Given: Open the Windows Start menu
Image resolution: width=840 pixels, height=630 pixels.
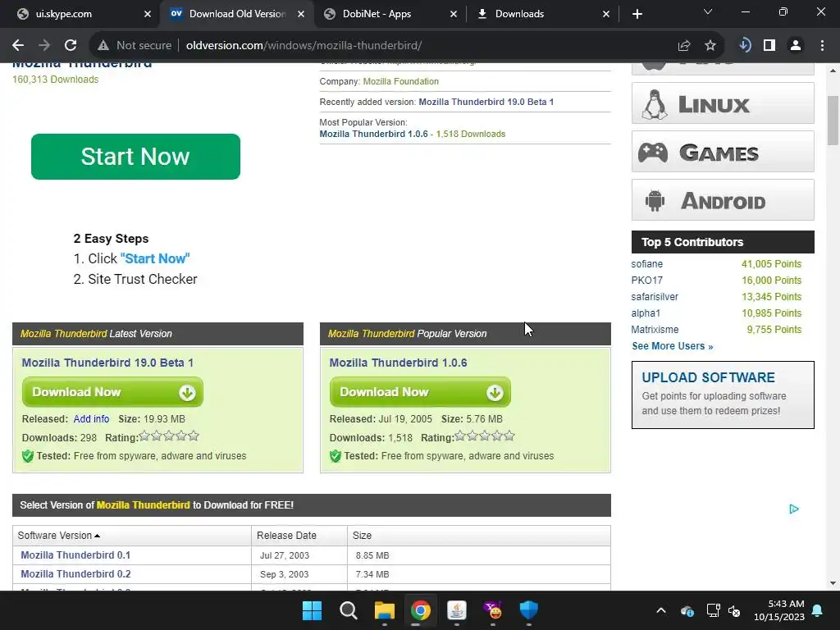Looking at the screenshot, I should [x=312, y=610].
